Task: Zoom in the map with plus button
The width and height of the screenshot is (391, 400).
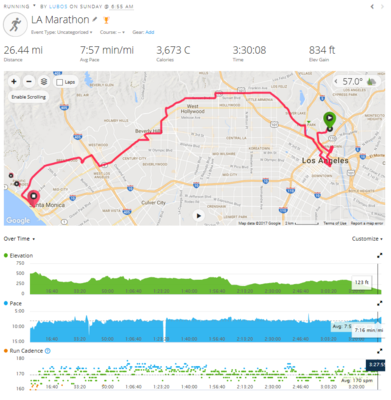Action: (14, 82)
